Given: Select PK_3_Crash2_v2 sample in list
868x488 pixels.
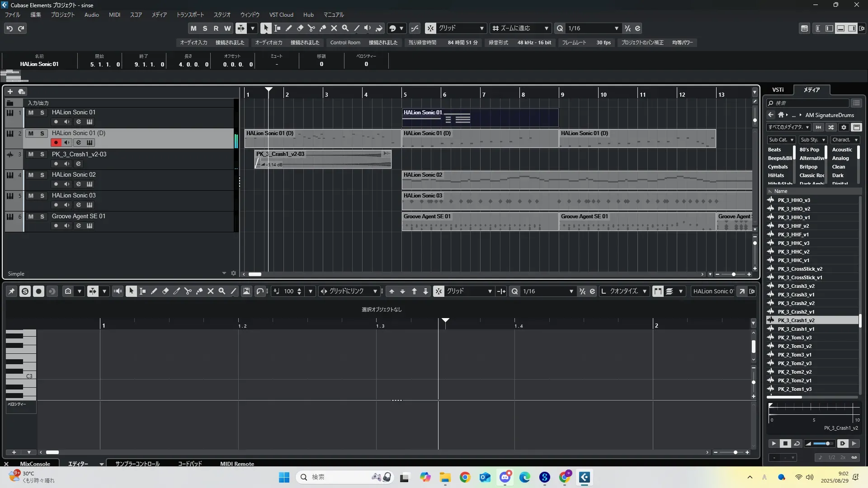Looking at the screenshot, I should pyautogui.click(x=796, y=303).
